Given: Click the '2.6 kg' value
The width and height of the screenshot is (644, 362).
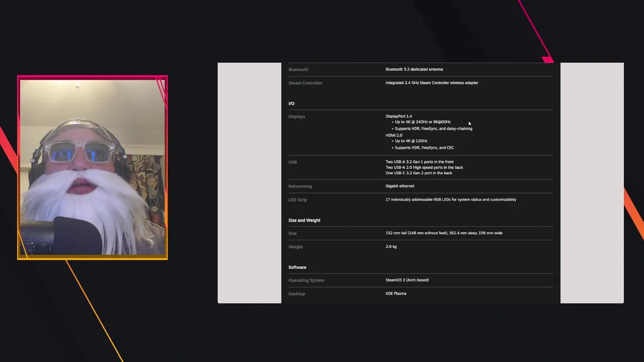Looking at the screenshot, I should pyautogui.click(x=391, y=247).
